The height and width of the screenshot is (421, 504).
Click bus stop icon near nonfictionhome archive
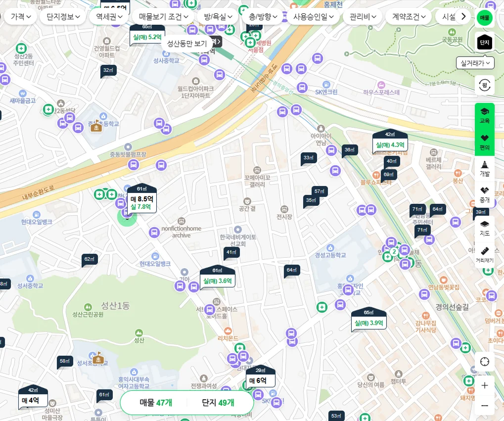click(154, 232)
